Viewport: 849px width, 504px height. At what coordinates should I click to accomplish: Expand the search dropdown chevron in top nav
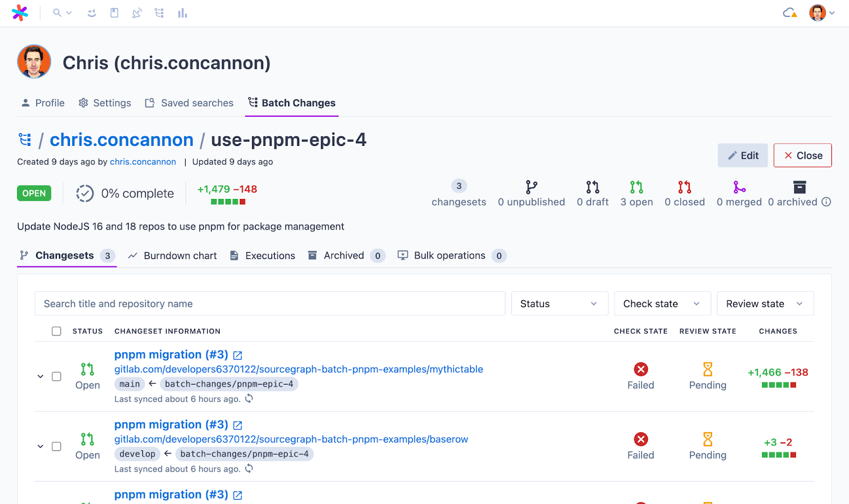click(x=69, y=13)
